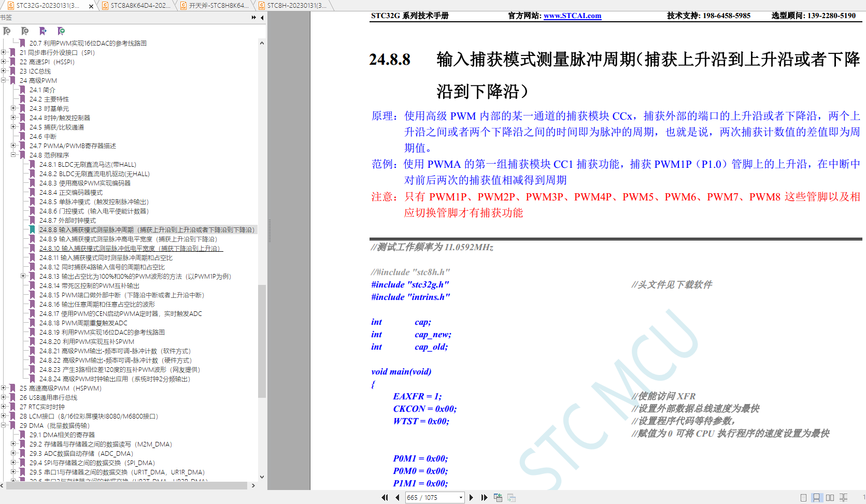Toggle continuous page layout
The height and width of the screenshot is (504, 866).
tap(816, 497)
